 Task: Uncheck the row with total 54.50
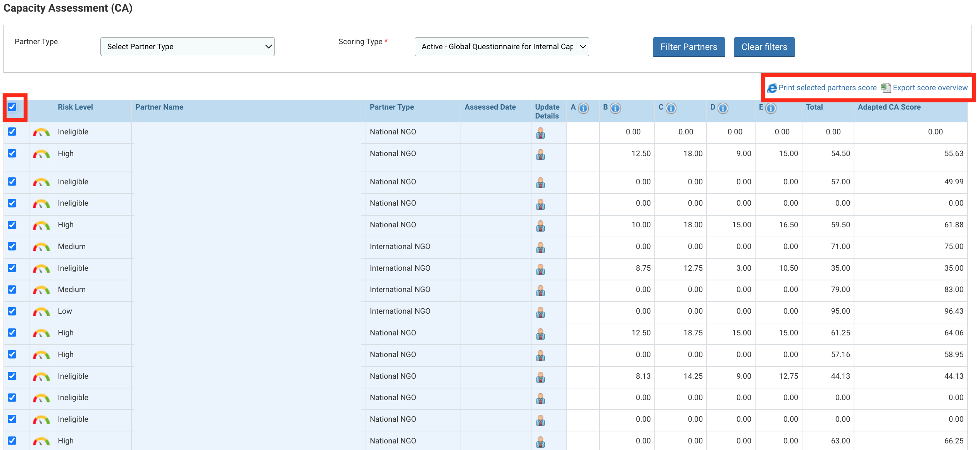(x=12, y=153)
